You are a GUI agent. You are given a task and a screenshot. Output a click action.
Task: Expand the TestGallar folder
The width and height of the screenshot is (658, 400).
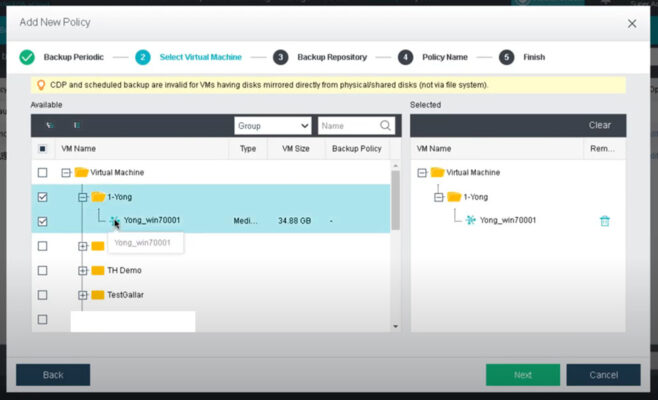83,295
